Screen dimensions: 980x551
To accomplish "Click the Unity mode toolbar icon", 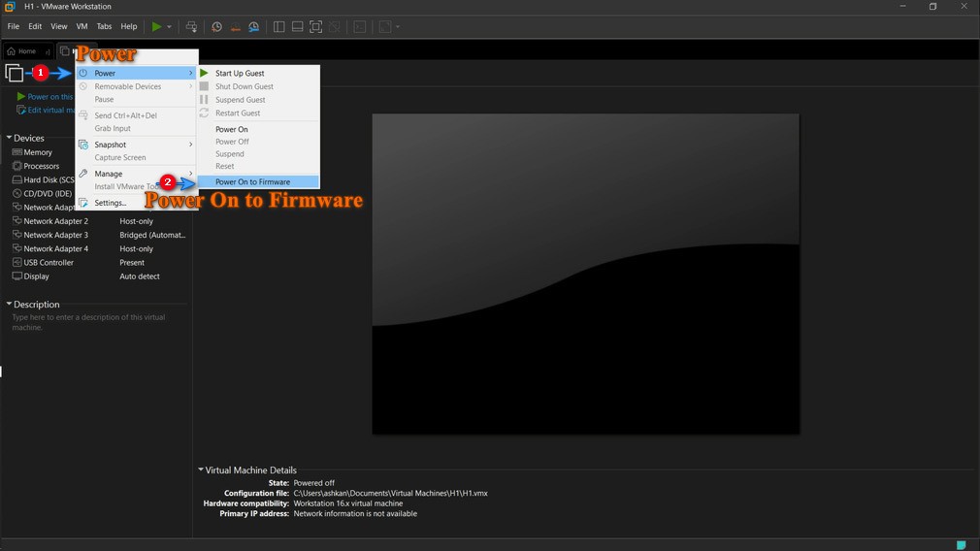I will [x=335, y=27].
